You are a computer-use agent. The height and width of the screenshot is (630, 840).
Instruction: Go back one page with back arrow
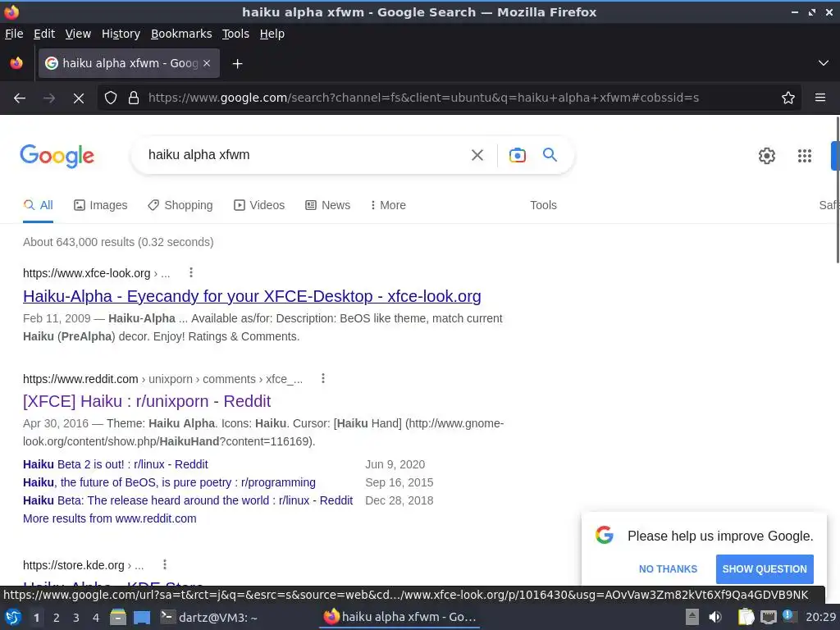[20, 98]
